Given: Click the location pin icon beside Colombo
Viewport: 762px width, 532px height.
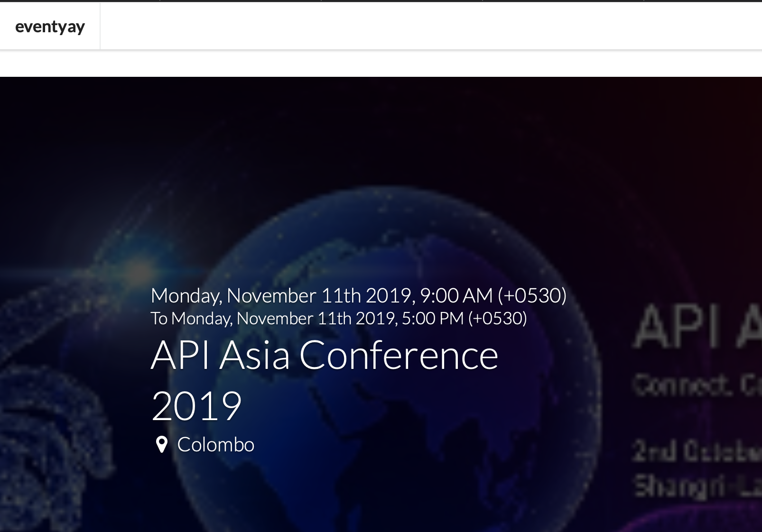Looking at the screenshot, I should (163, 445).
